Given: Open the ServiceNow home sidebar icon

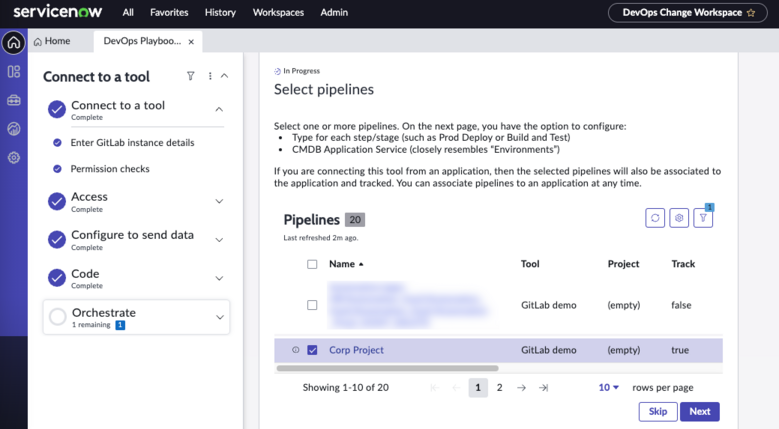Looking at the screenshot, I should (14, 43).
